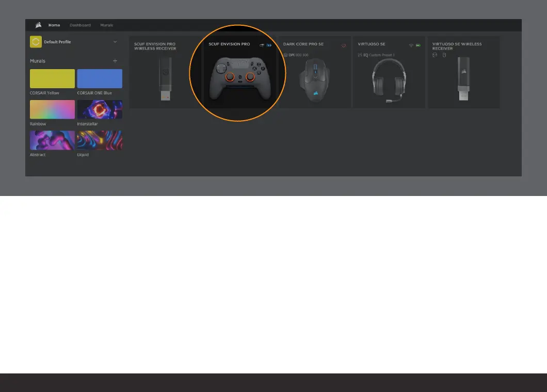Click the DPI icon on Dark Core Pro SE
Viewport: 547px width, 392px height.
285,55
